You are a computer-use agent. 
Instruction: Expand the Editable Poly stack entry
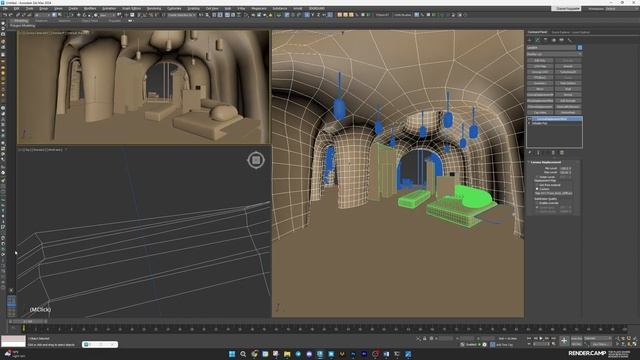529,123
